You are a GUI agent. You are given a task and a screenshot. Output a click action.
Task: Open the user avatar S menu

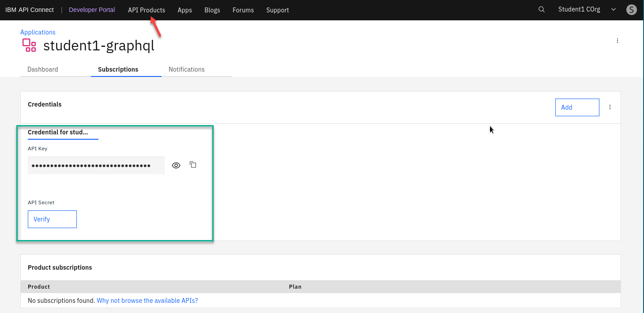tap(632, 10)
